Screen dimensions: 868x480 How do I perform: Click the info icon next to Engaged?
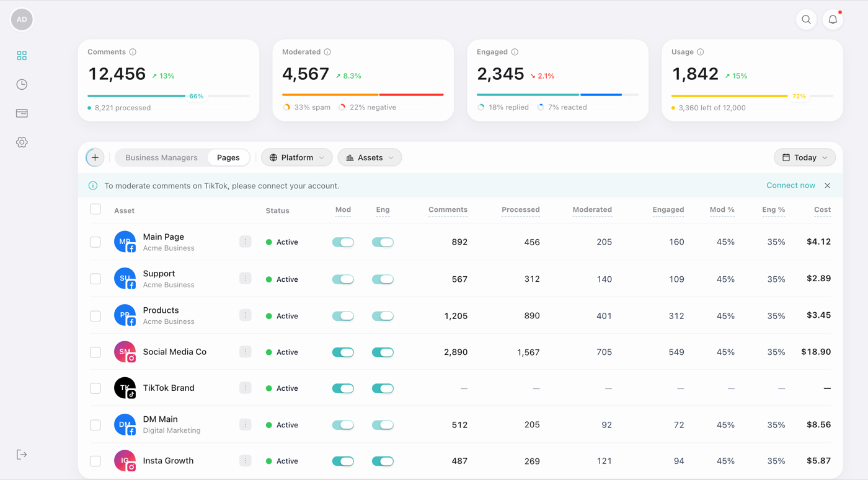(x=515, y=52)
